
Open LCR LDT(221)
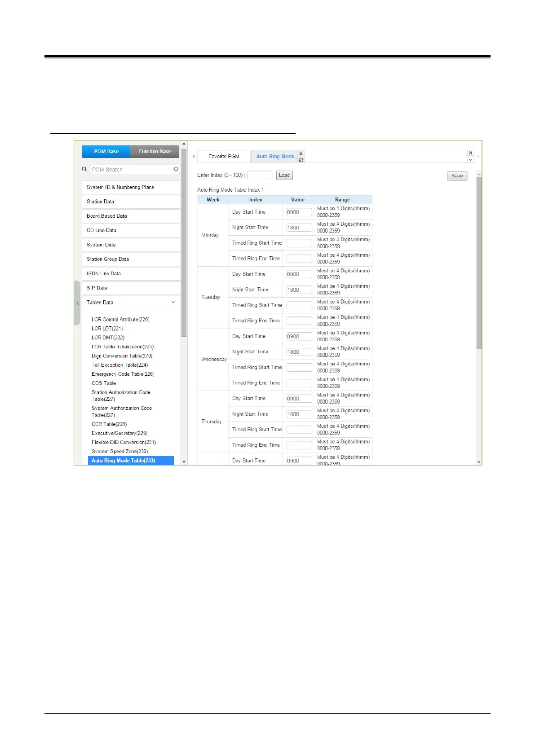point(107,329)
